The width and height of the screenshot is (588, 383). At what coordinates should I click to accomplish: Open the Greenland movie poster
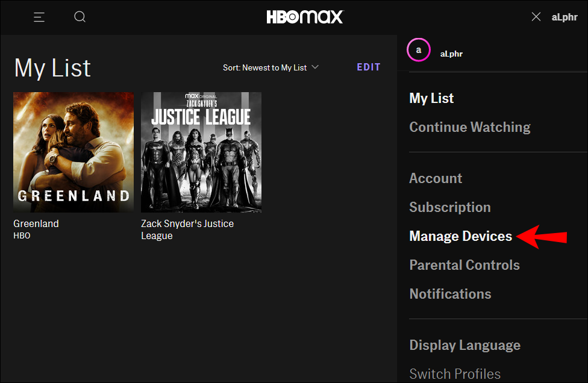[x=73, y=152]
